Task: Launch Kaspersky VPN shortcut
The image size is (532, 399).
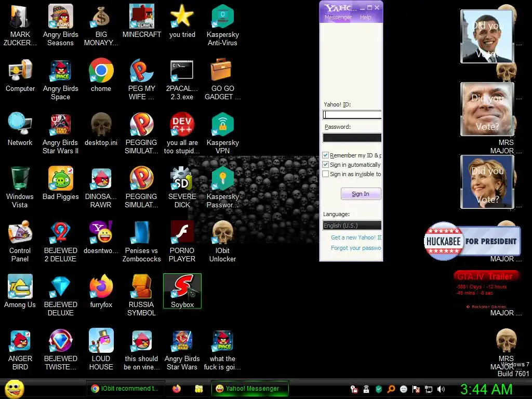Action: click(222, 133)
